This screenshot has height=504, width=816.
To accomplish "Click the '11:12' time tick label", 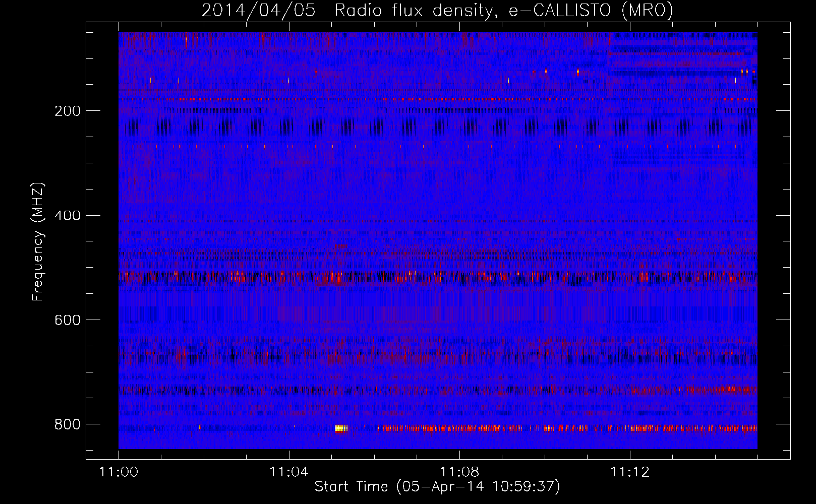I will (x=630, y=472).
